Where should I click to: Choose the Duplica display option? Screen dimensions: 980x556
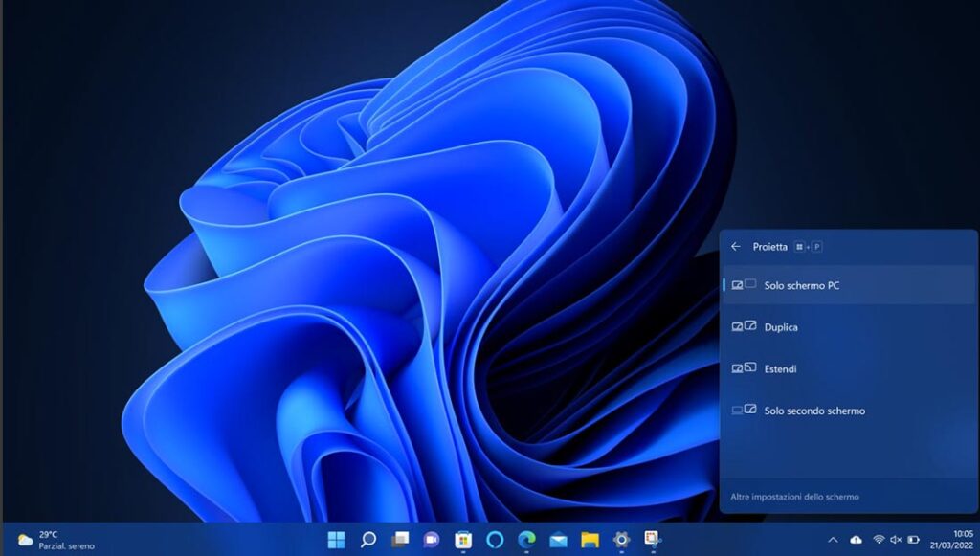[848, 326]
